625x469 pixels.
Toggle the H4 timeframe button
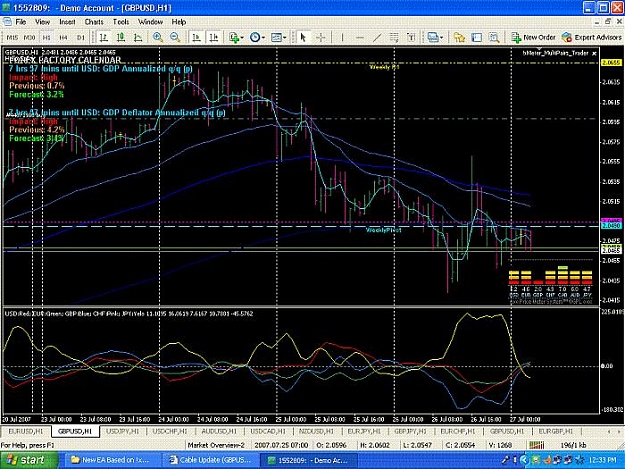click(63, 37)
